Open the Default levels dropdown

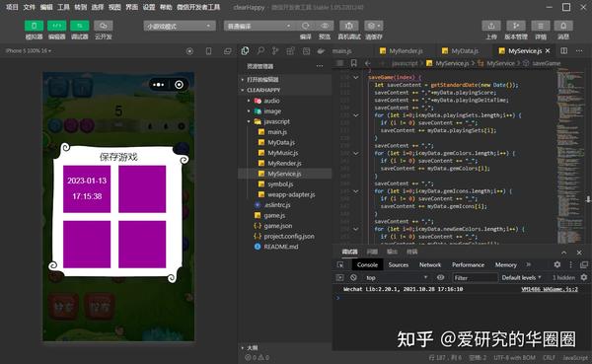pyautogui.click(x=521, y=277)
